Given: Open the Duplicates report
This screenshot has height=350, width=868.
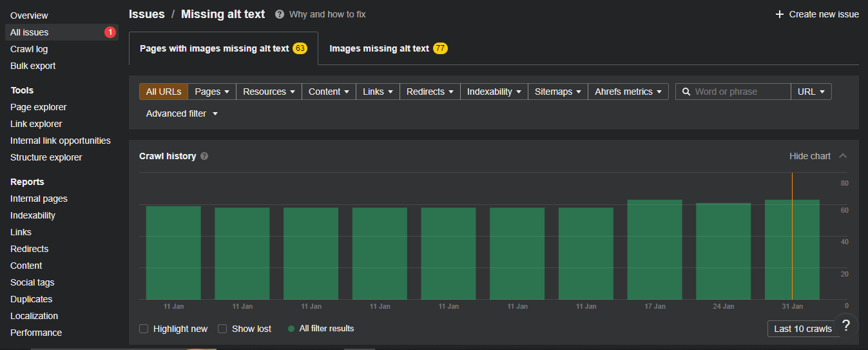Looking at the screenshot, I should tap(31, 299).
